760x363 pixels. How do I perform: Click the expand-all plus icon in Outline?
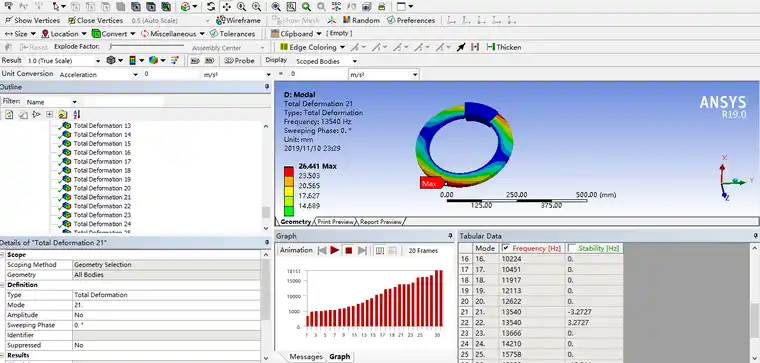pos(49,115)
